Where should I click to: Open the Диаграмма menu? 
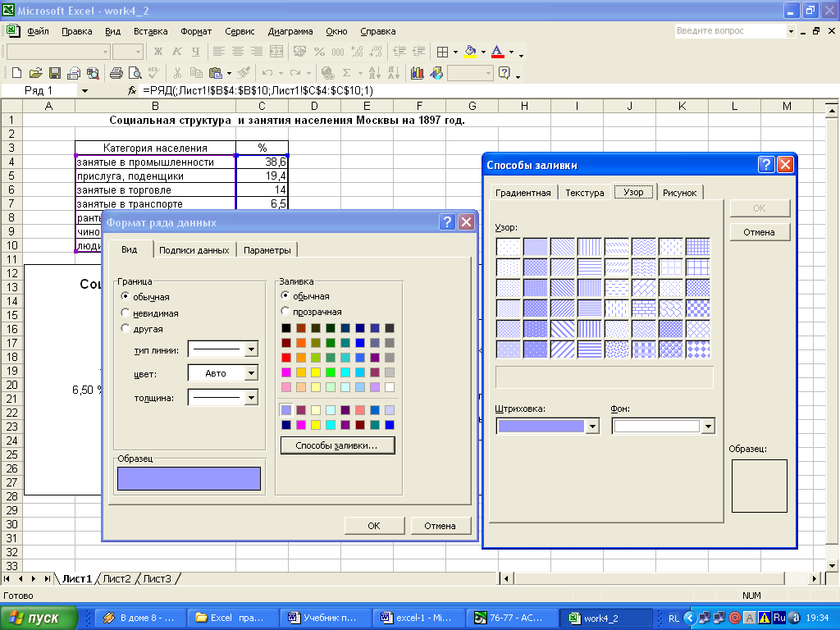(290, 32)
